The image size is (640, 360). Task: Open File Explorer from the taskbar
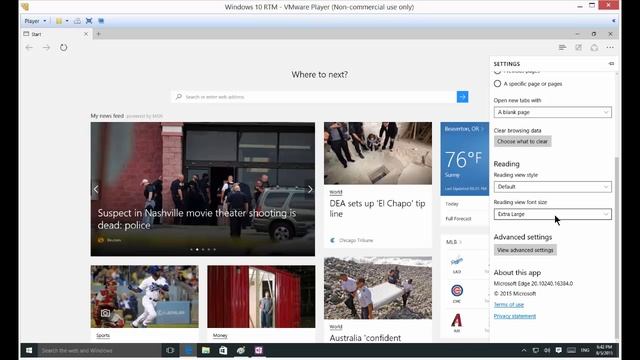pyautogui.click(x=206, y=350)
